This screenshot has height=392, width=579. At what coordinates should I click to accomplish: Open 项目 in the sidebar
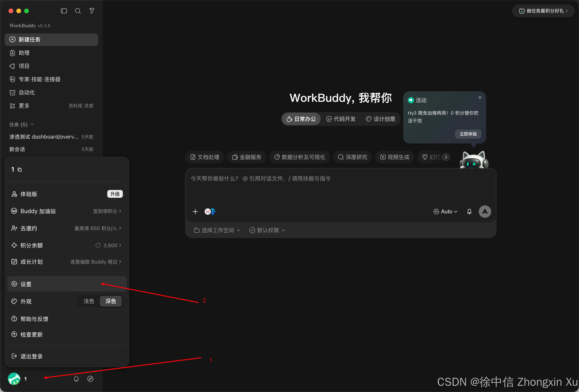pyautogui.click(x=51, y=66)
